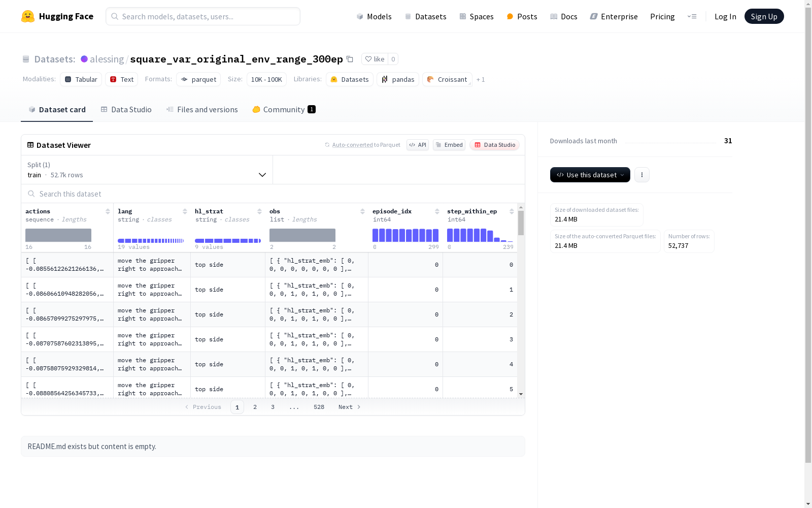Go to page 2 of the table
812x508 pixels.
pos(255,407)
